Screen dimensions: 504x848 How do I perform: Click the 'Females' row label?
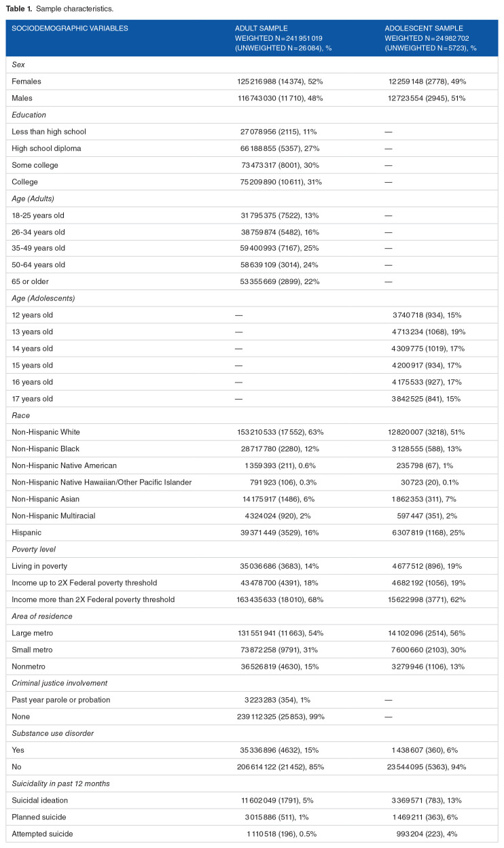[26, 81]
